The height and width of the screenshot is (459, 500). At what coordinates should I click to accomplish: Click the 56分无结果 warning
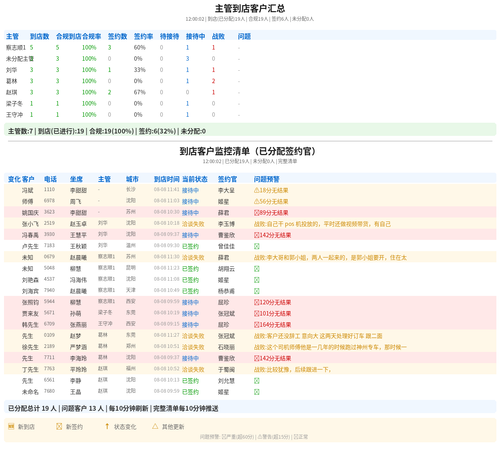(x=271, y=202)
